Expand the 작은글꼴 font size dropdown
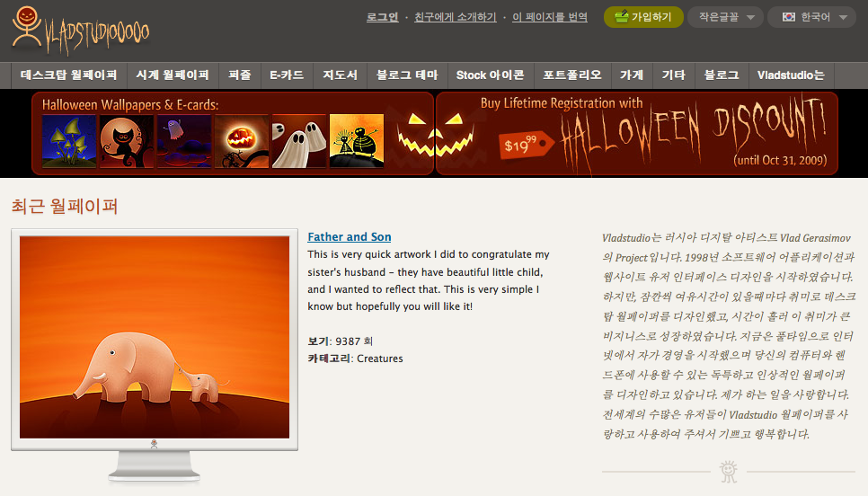Screen dimensions: 868x496 (726, 17)
